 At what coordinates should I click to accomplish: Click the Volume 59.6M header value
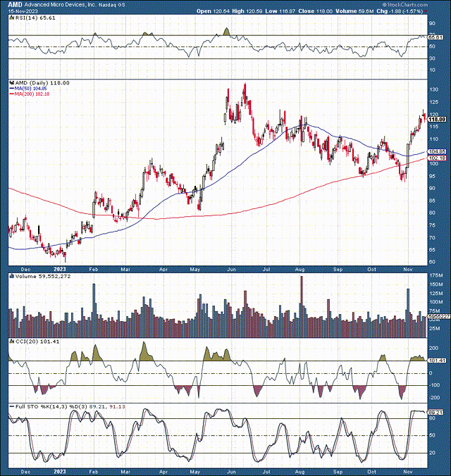click(x=354, y=11)
